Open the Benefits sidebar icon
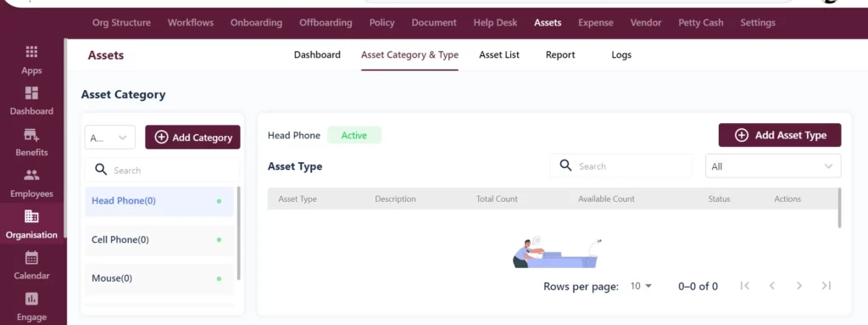The image size is (868, 325). click(31, 134)
